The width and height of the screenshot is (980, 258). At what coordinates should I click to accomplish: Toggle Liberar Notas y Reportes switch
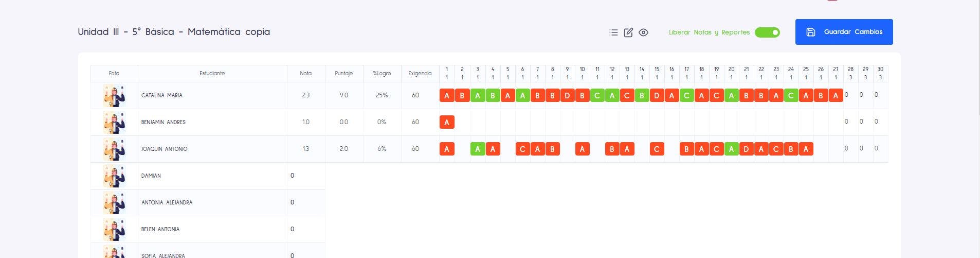point(767,32)
